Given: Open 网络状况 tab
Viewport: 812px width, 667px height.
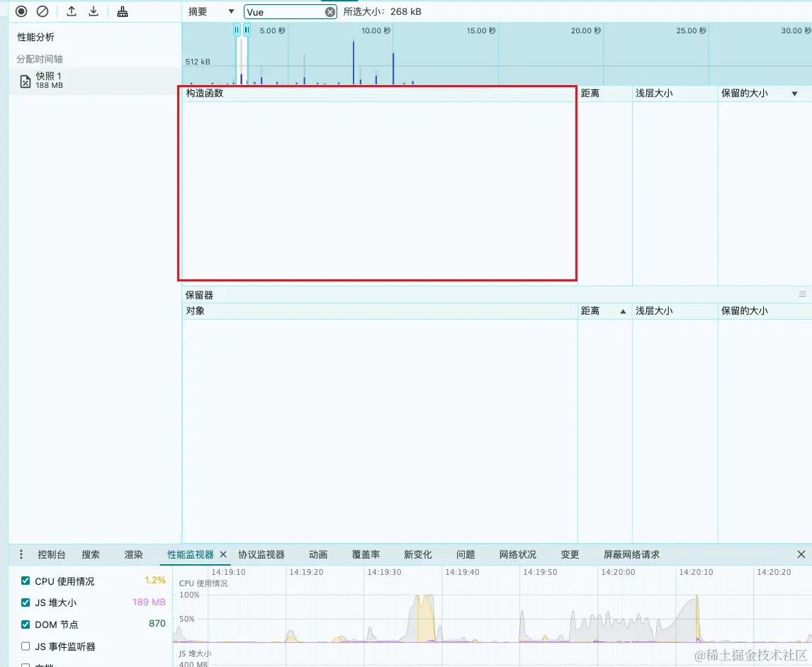Looking at the screenshot, I should click(518, 554).
